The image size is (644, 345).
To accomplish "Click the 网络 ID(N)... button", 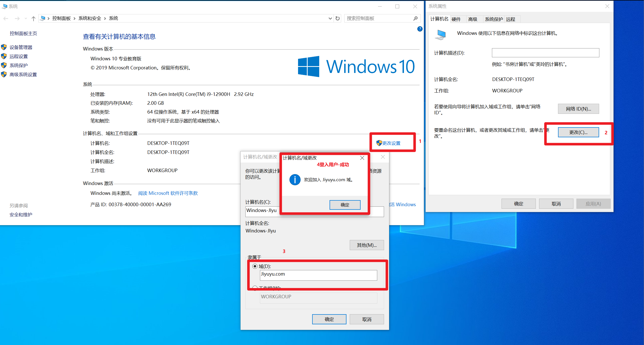I will tap(578, 109).
